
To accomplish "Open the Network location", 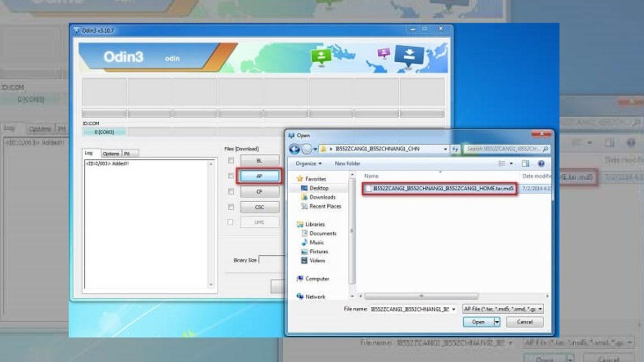I will pos(315,297).
